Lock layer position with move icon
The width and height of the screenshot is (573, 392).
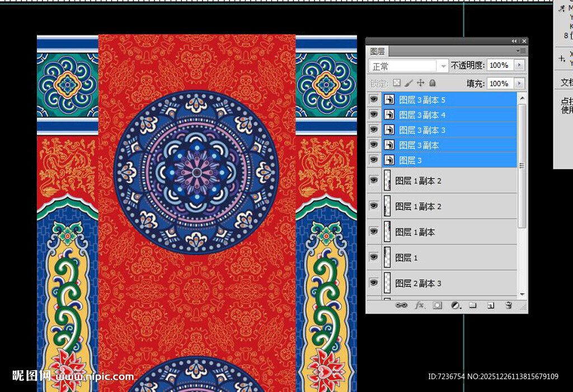(421, 83)
